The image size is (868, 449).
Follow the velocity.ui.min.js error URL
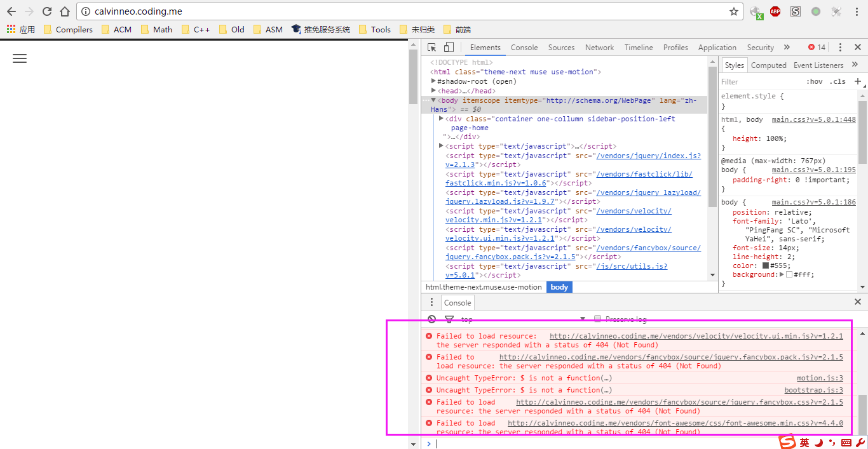[x=696, y=336]
